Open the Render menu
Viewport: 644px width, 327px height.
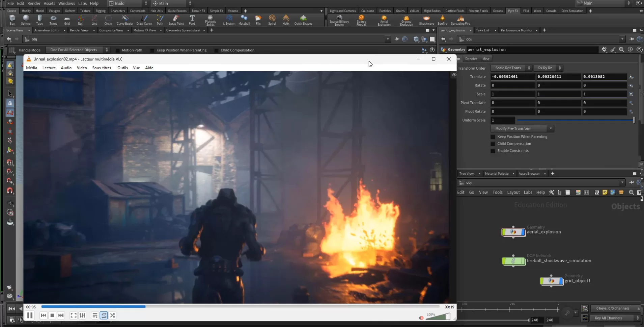(34, 3)
